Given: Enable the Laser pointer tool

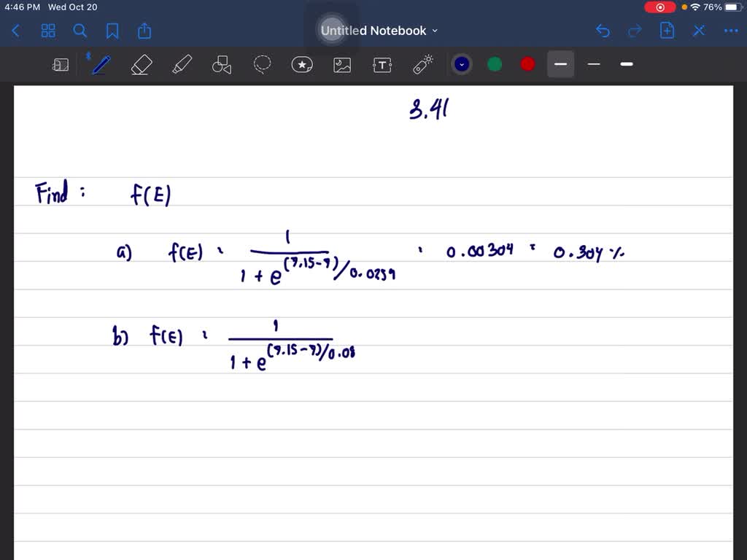Looking at the screenshot, I should [x=423, y=64].
